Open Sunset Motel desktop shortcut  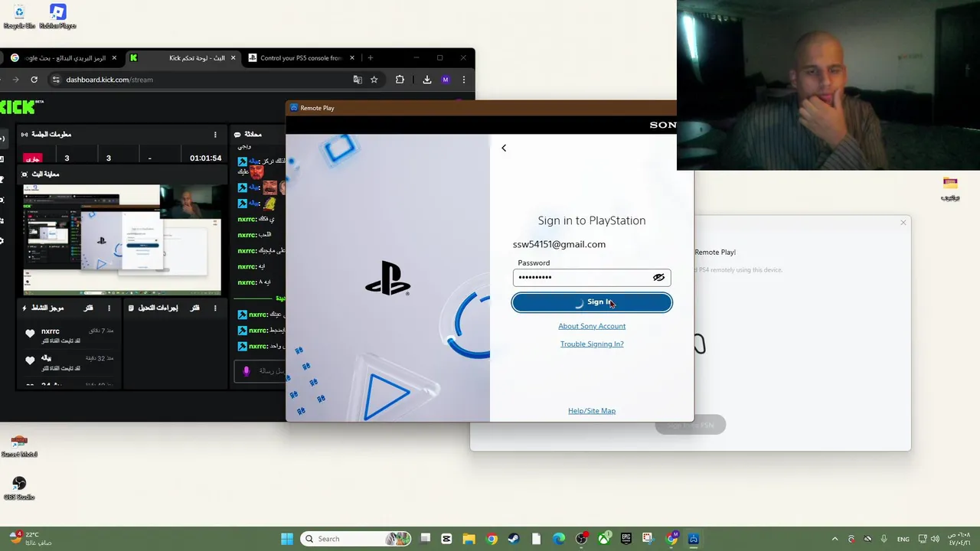click(19, 446)
